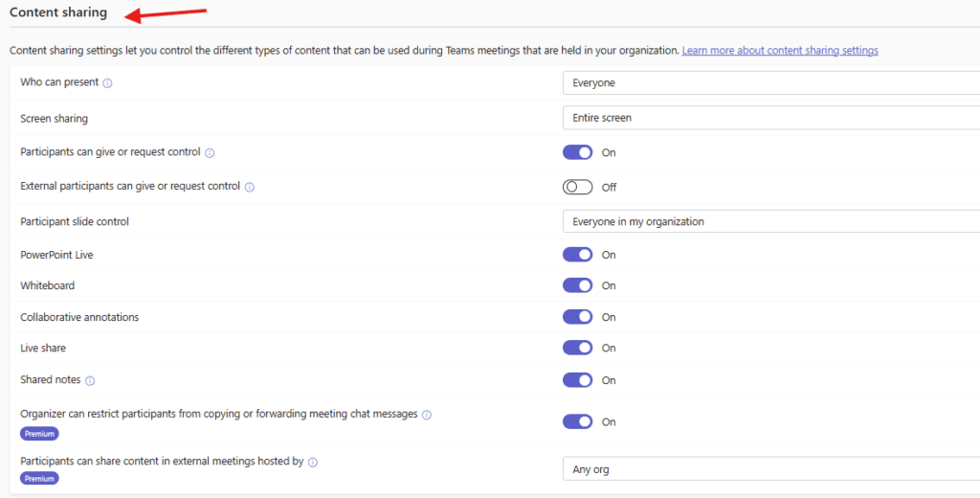
Task: Click info icon beside External participants control setting
Action: point(250,188)
